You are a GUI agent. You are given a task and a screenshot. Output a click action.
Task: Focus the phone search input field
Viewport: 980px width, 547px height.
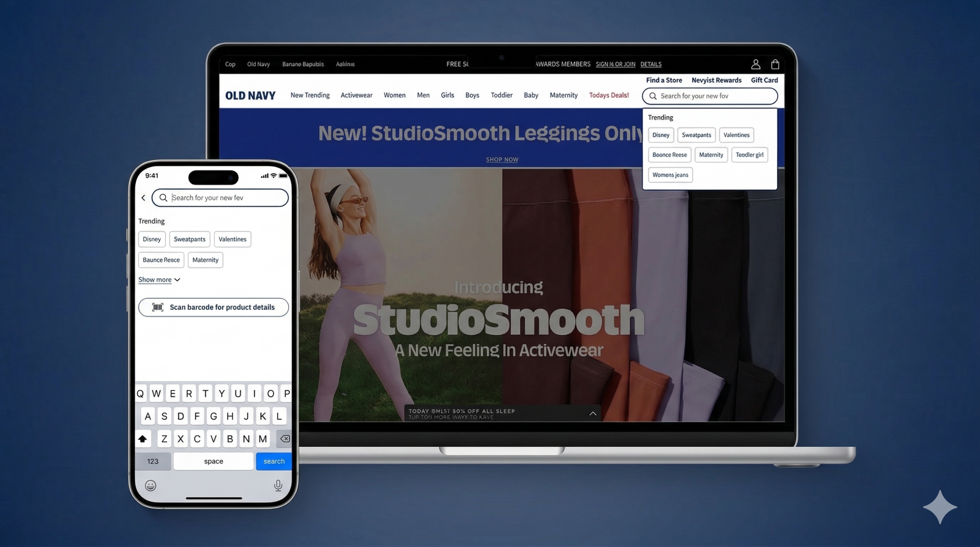(x=226, y=198)
